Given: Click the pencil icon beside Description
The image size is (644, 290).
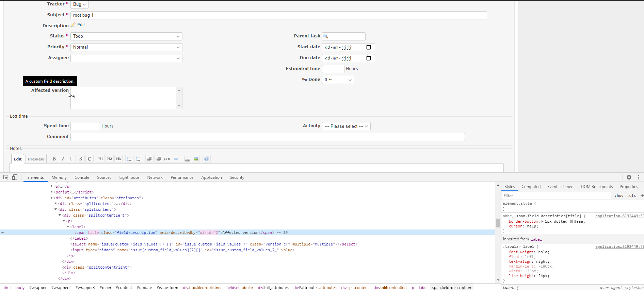Looking at the screenshot, I should pos(73,24).
